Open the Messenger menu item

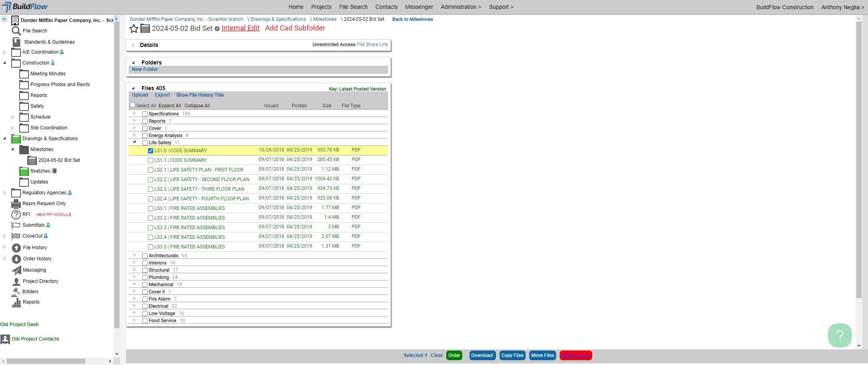(419, 7)
